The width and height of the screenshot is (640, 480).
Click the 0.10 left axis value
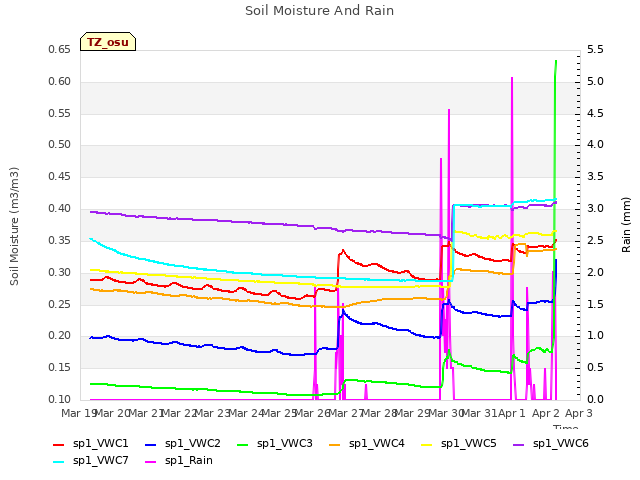coord(60,400)
